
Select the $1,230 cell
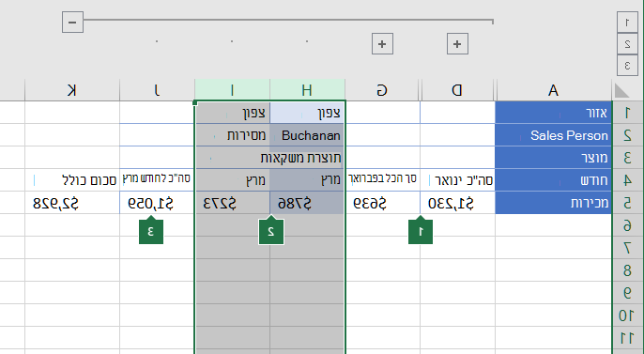click(457, 203)
